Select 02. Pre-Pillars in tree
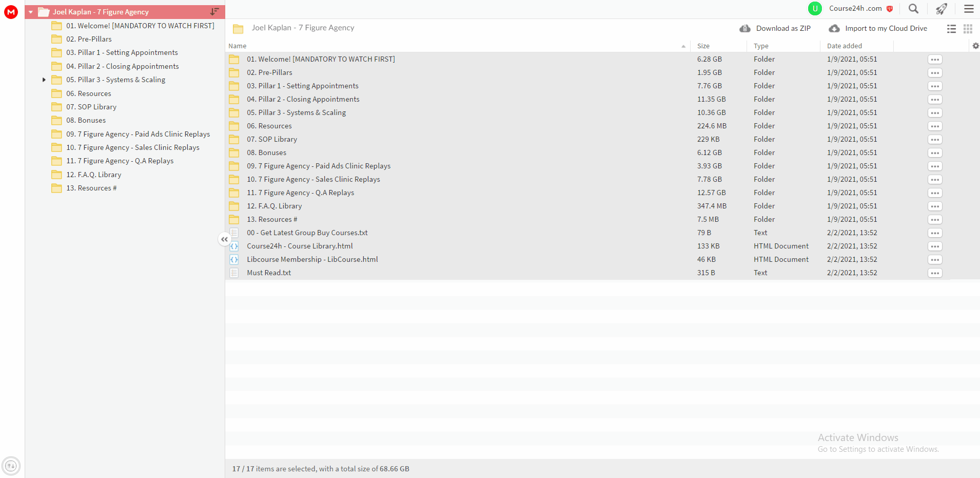The height and width of the screenshot is (478, 980). [89, 39]
